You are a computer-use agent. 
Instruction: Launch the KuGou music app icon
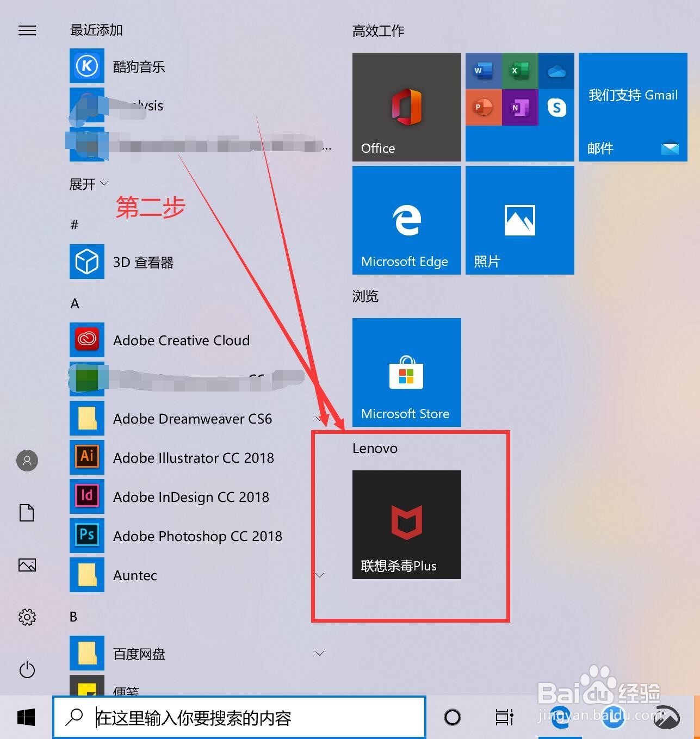(x=87, y=66)
